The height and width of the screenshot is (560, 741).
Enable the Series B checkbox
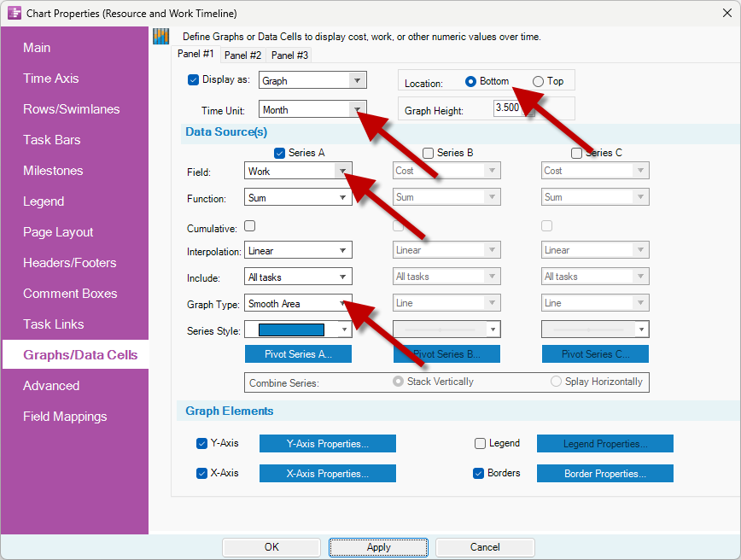[428, 154]
